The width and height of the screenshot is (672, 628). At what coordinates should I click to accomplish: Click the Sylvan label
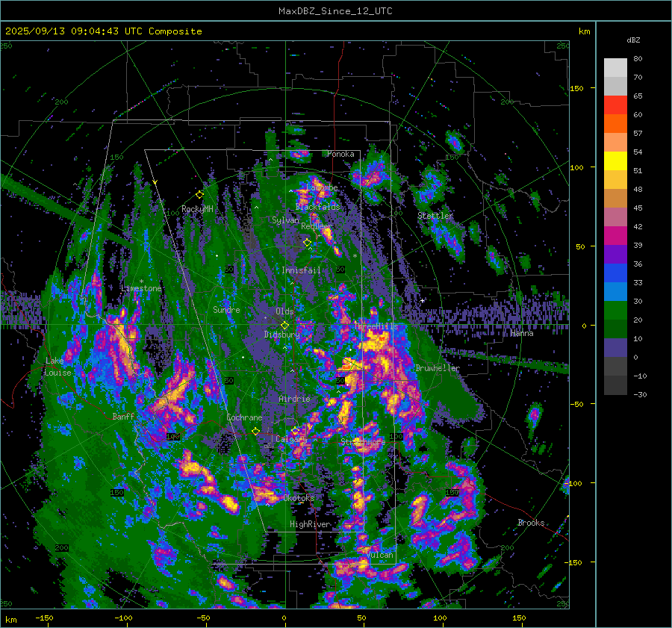click(x=285, y=220)
